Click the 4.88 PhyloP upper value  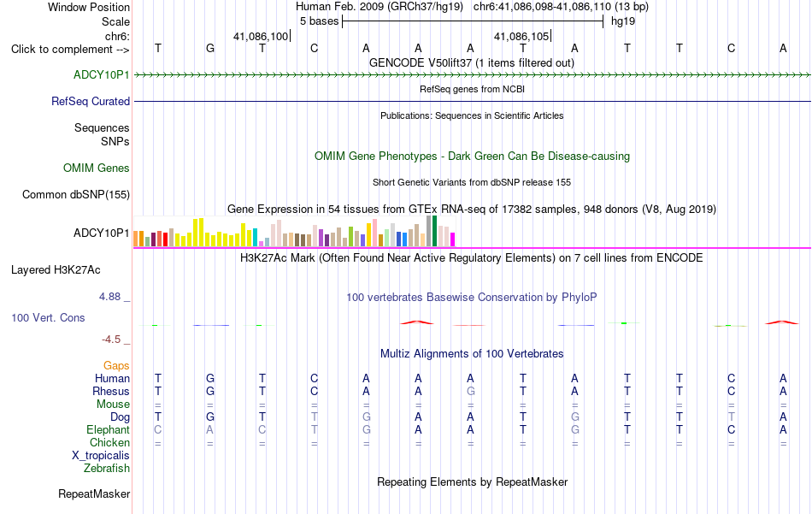(x=109, y=297)
